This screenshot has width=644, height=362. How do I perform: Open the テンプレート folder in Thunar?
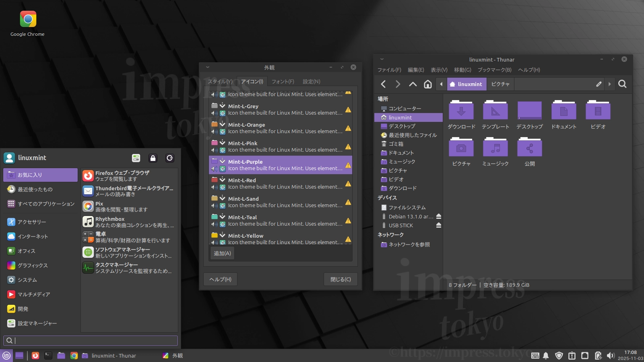pyautogui.click(x=495, y=115)
